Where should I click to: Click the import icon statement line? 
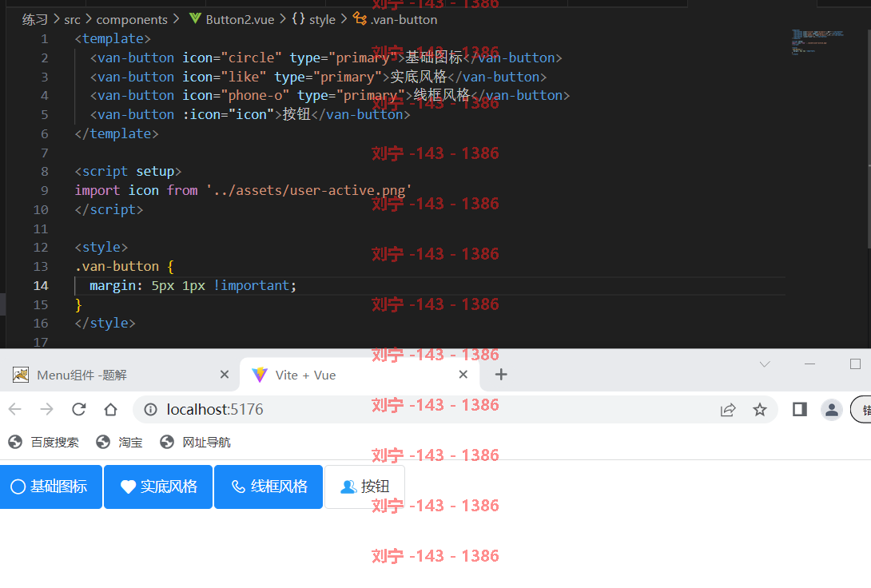tap(243, 190)
